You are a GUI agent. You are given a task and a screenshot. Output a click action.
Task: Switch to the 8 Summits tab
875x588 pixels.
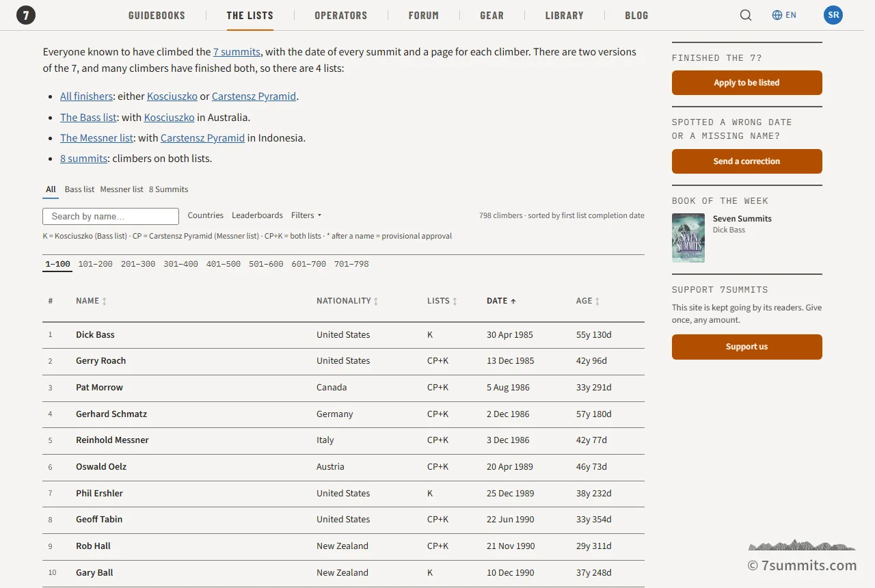168,189
